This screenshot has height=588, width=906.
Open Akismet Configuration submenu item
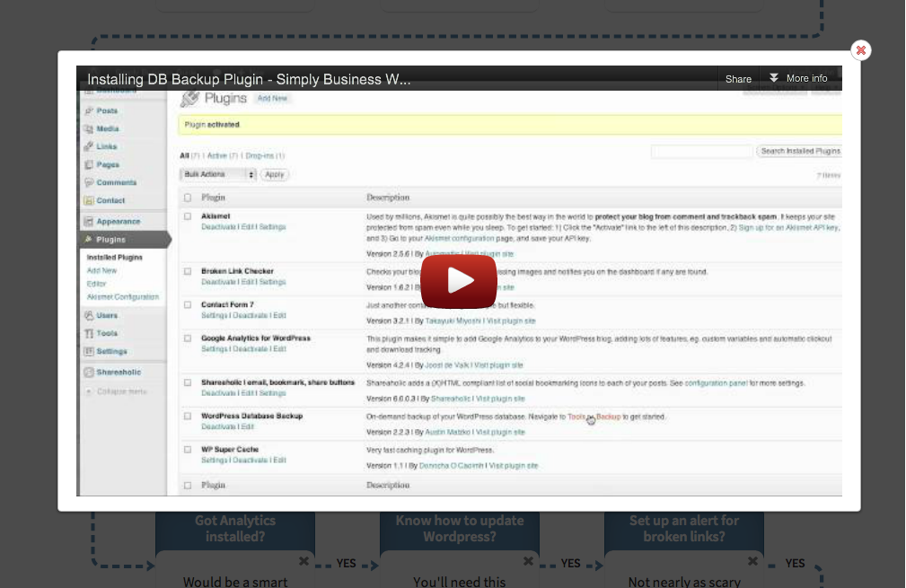(122, 297)
